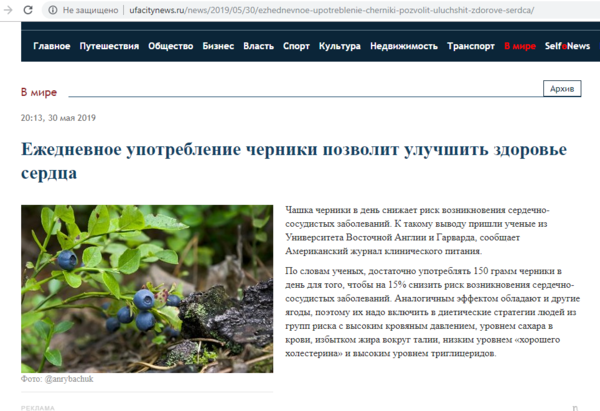Open the blueberry photo
The height and width of the screenshot is (411, 600).
(x=147, y=289)
